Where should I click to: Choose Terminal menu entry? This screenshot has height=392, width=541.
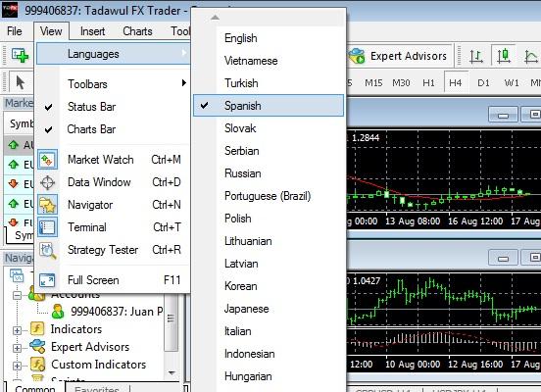pos(113,227)
